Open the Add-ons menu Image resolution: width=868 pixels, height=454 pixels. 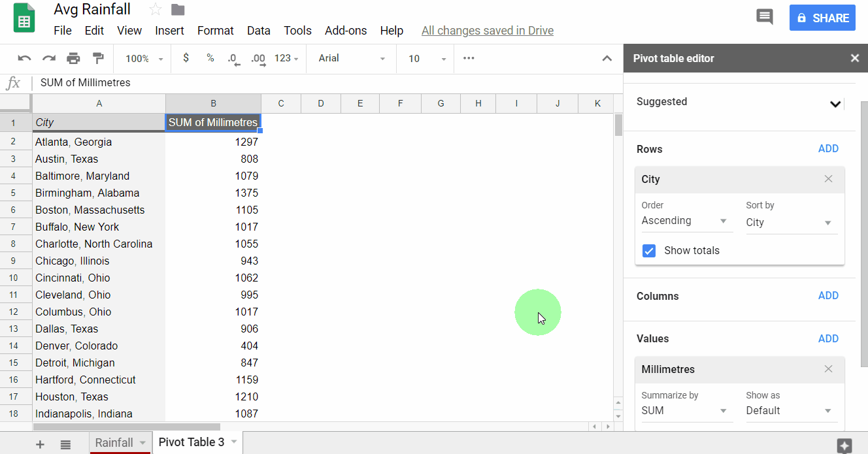click(346, 31)
